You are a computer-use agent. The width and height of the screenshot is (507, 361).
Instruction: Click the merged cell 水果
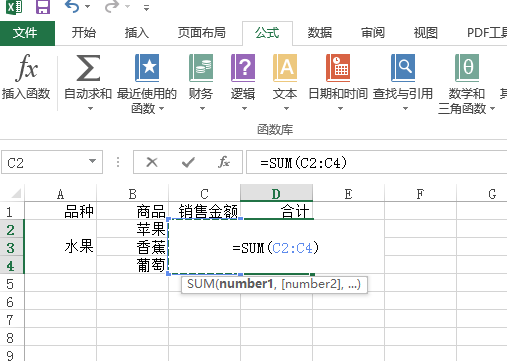(60, 247)
